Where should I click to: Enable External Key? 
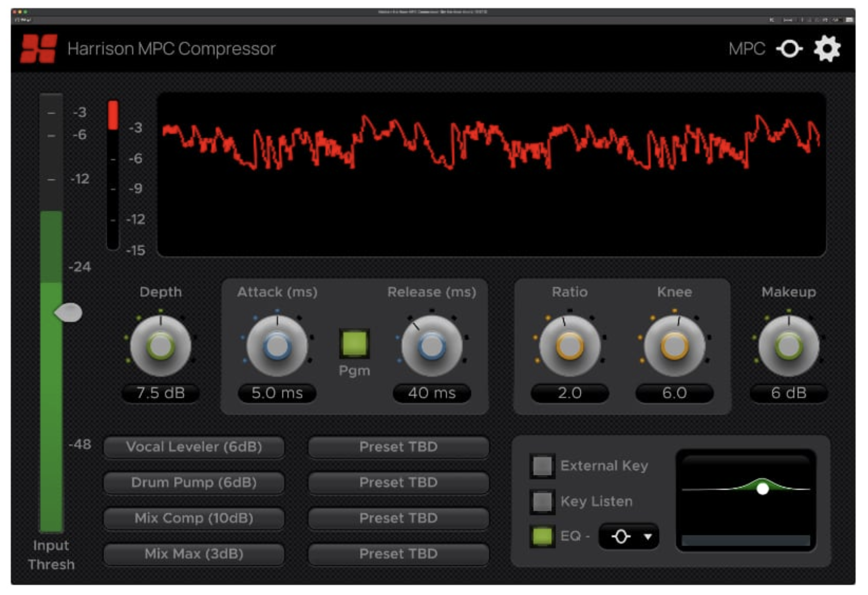point(542,466)
